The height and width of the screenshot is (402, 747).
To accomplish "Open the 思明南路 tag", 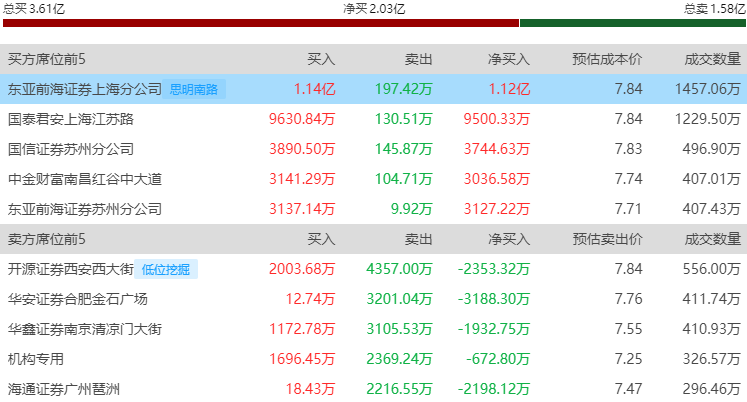I will pyautogui.click(x=194, y=89).
